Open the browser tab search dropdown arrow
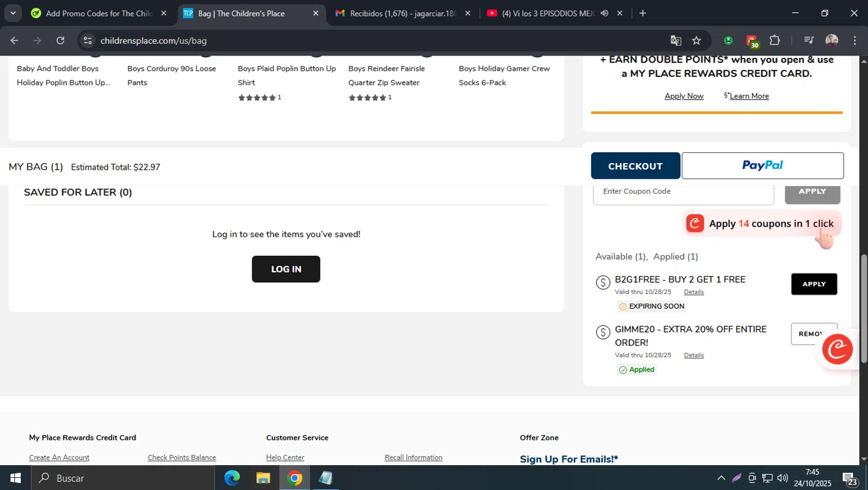The width and height of the screenshot is (868, 490). click(13, 13)
